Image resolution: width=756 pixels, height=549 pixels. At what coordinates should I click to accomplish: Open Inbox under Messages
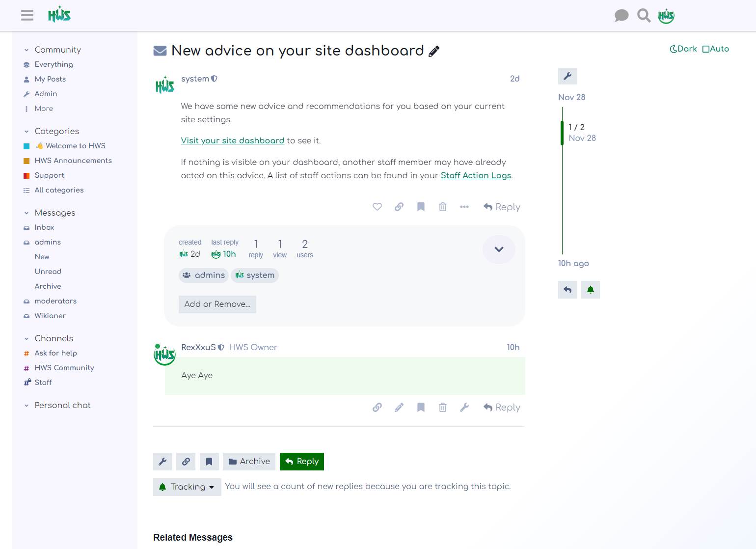(x=44, y=227)
